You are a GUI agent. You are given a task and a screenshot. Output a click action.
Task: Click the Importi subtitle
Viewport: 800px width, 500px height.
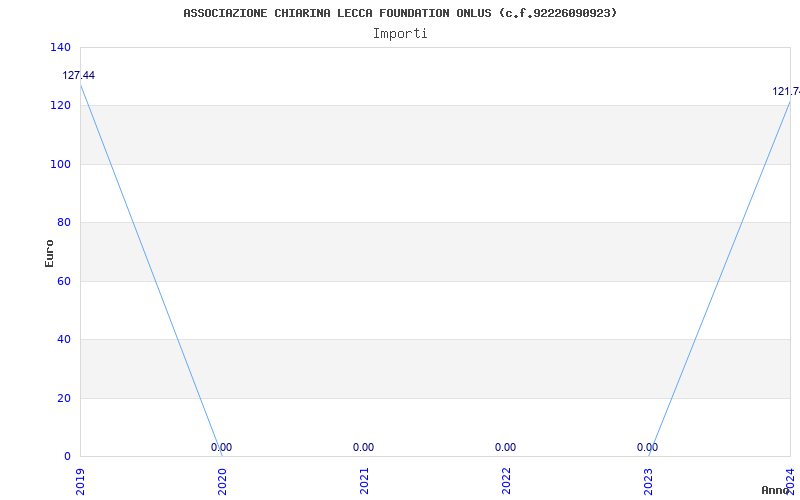pos(400,34)
